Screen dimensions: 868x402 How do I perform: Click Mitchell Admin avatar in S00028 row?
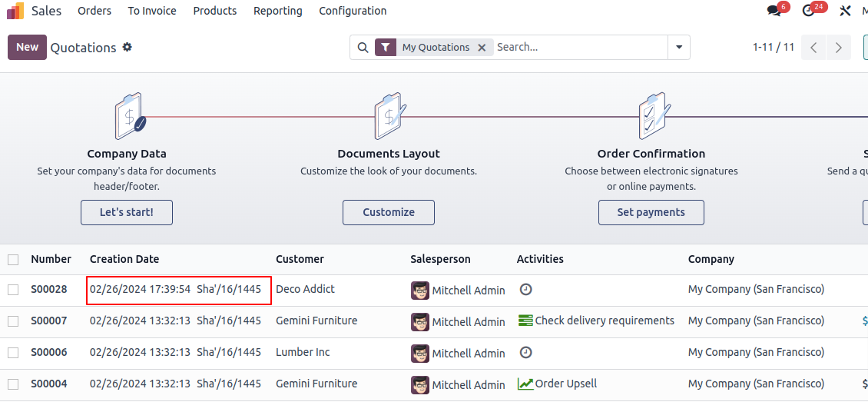coord(420,290)
